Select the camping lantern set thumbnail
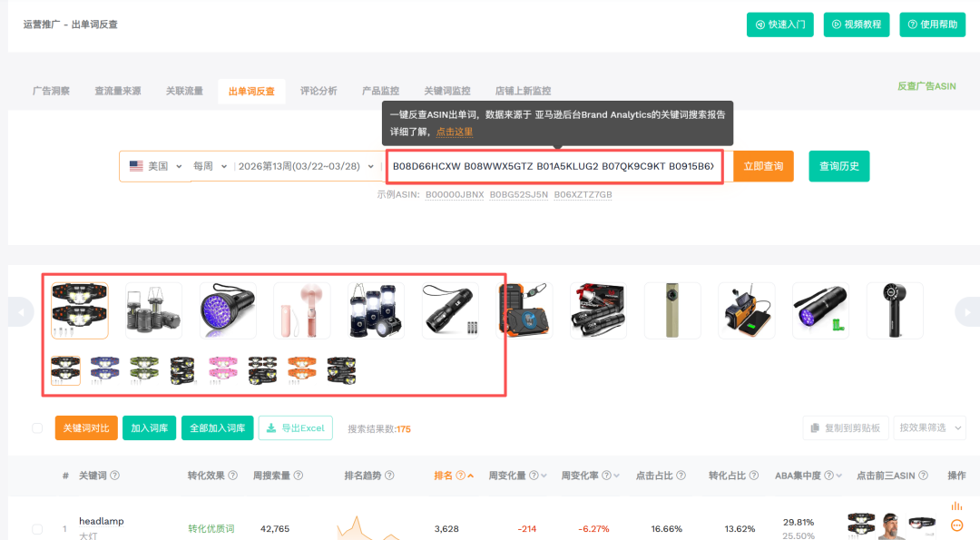980x540 pixels. [153, 310]
